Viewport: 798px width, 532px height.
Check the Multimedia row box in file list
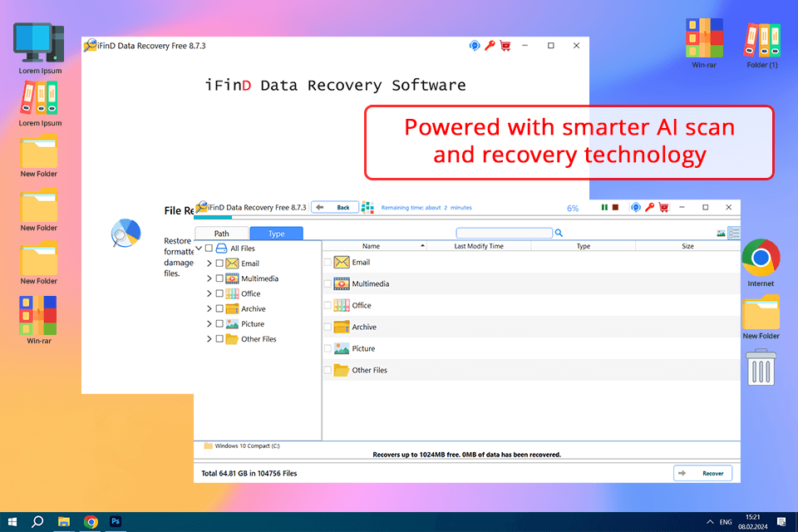coord(328,284)
